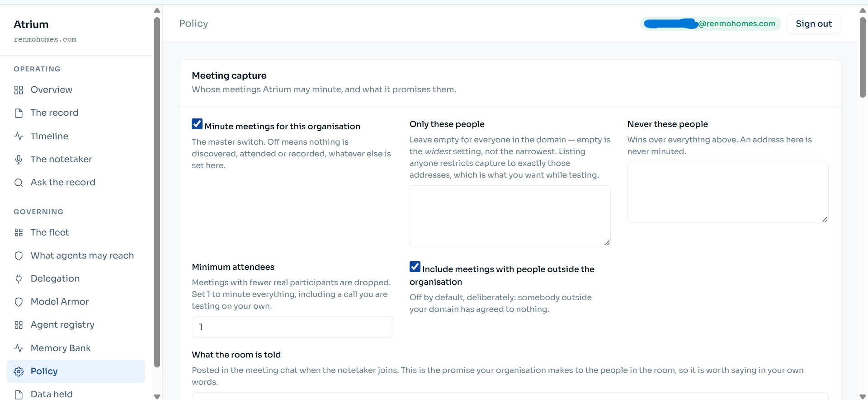Viewport: 868px width, 400px height.
Task: Click the magnifier icon for Ask the record
Action: tap(19, 183)
